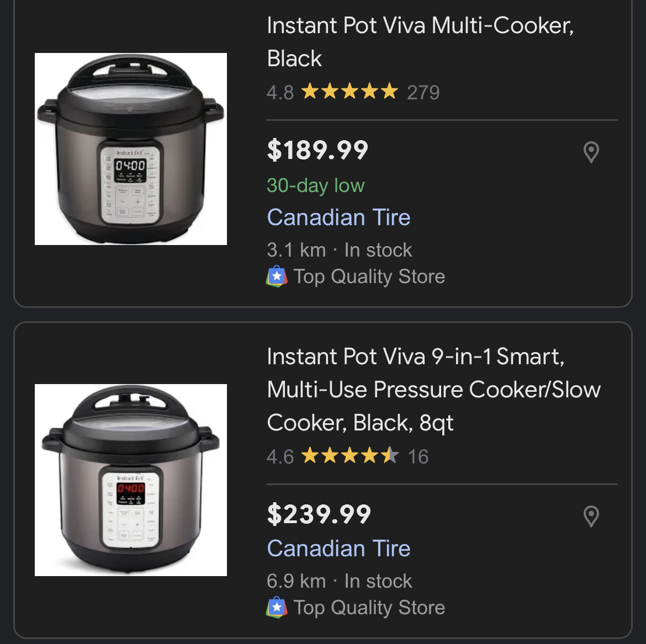This screenshot has height=644, width=646.
Task: Click the Top Quality Store text in the $189.99 listing
Action: 369,276
